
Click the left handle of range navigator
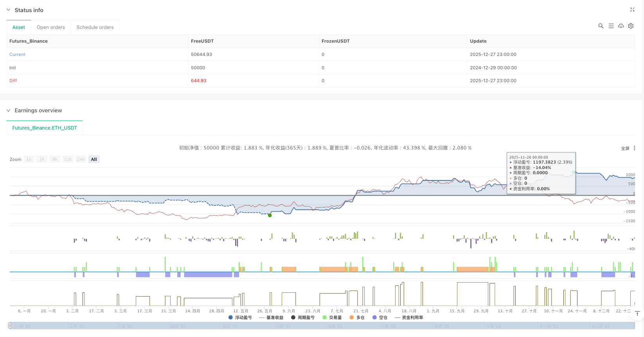pyautogui.click(x=9, y=325)
